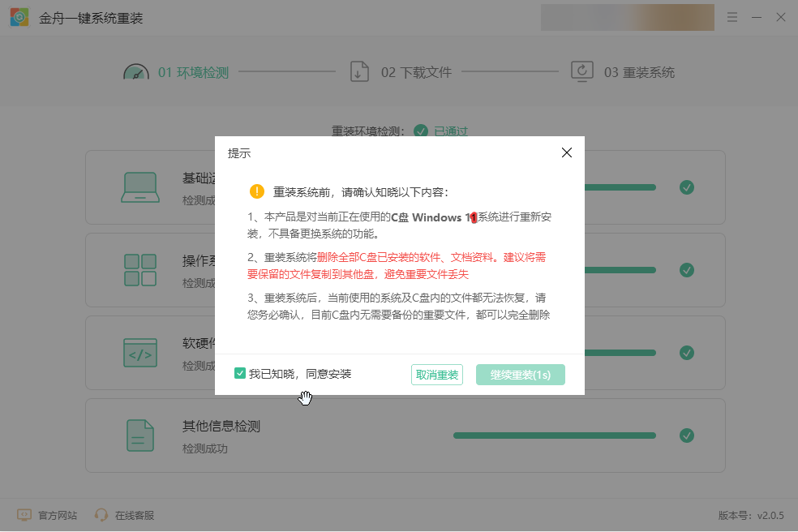Click the 下载文件 download step icon
The height and width of the screenshot is (532, 798).
click(x=359, y=72)
